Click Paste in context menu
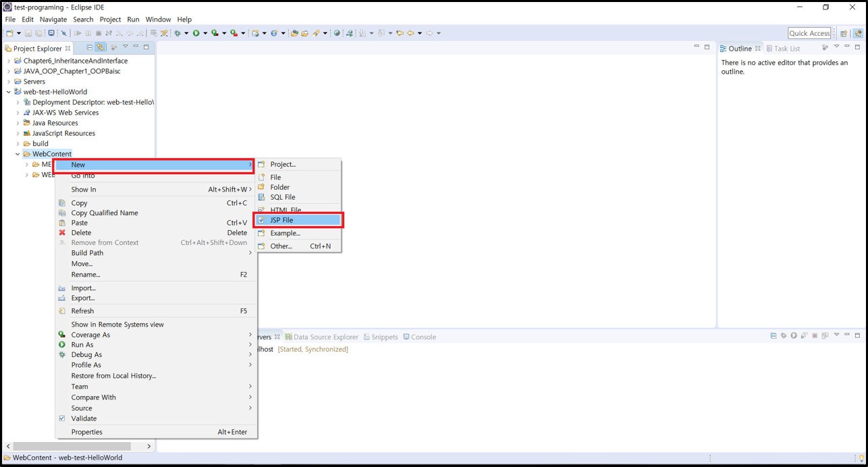The height and width of the screenshot is (467, 868). point(155,223)
